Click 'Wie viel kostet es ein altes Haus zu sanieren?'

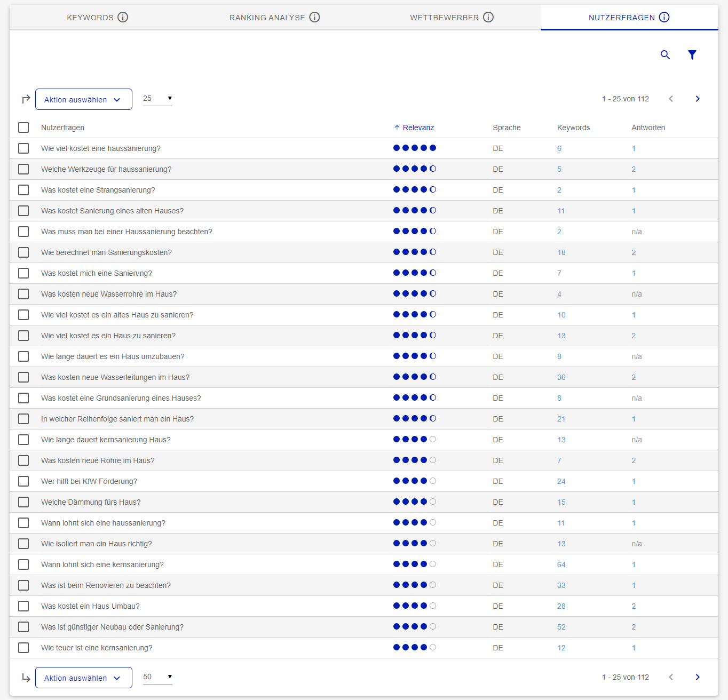click(x=117, y=315)
